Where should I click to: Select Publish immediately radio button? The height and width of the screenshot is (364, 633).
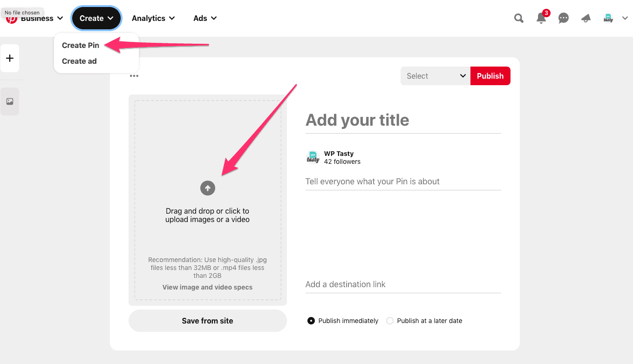pos(311,321)
